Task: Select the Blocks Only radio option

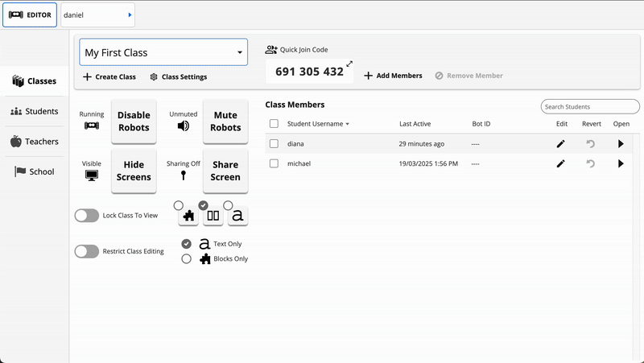Action: [x=187, y=259]
